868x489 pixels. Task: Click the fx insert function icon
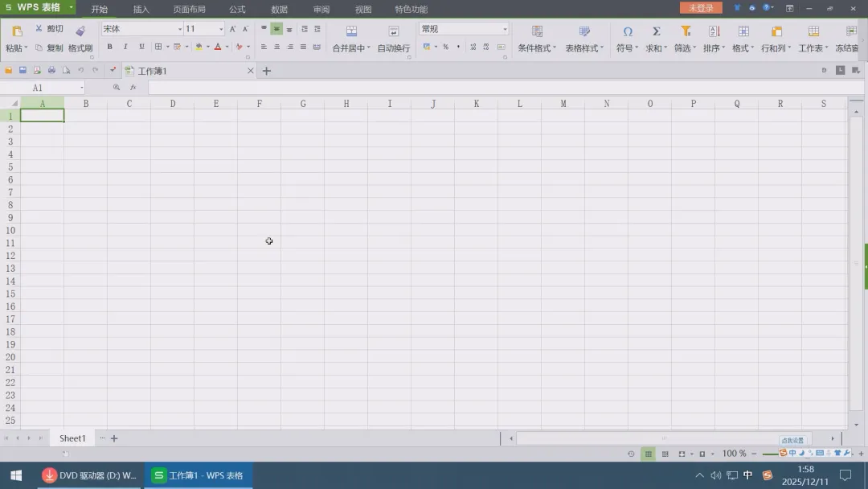[x=133, y=88]
